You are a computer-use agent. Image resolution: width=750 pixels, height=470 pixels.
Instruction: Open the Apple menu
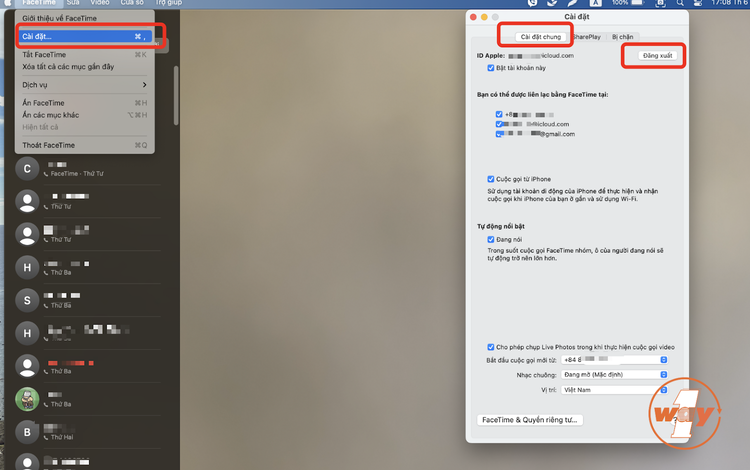coord(8,3)
